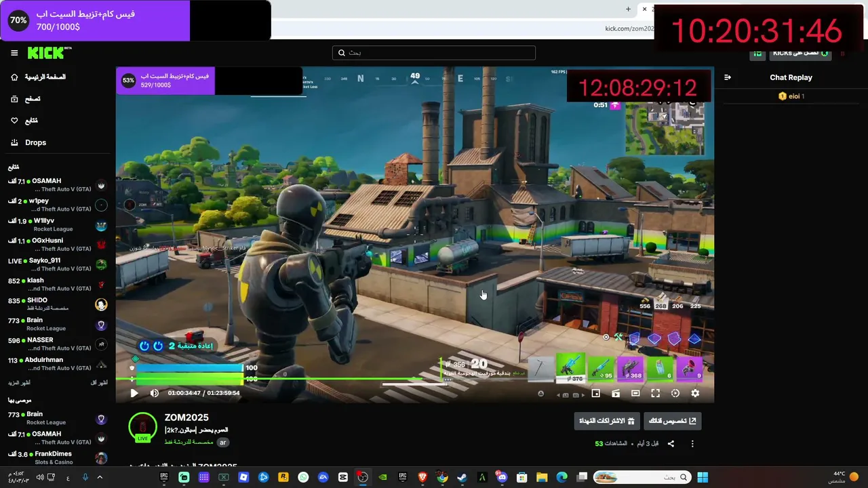Open EA app from the taskbar
This screenshot has height=488, width=868.
323,477
